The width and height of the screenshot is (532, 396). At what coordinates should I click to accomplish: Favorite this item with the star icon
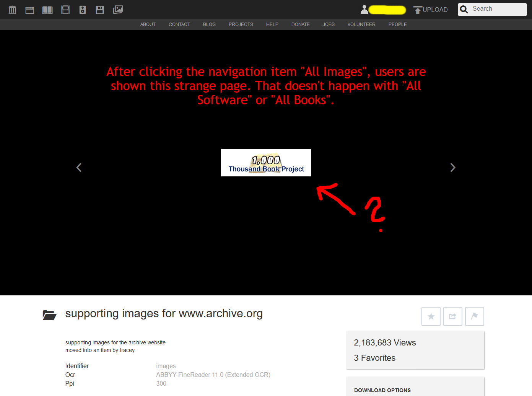coord(431,316)
